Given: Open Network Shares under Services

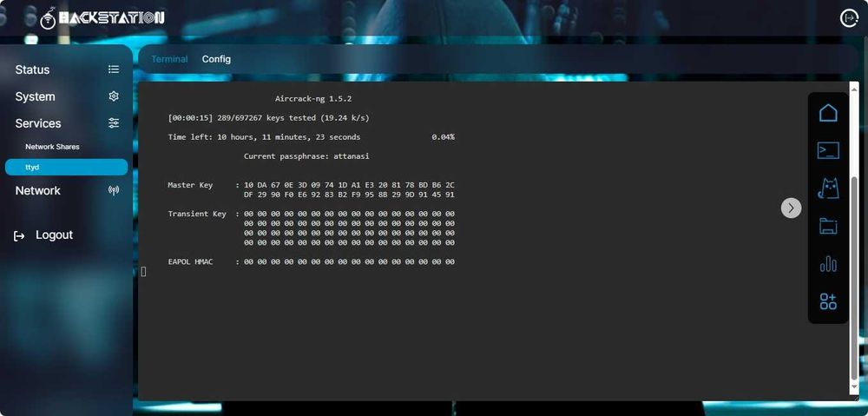Looking at the screenshot, I should tap(52, 147).
